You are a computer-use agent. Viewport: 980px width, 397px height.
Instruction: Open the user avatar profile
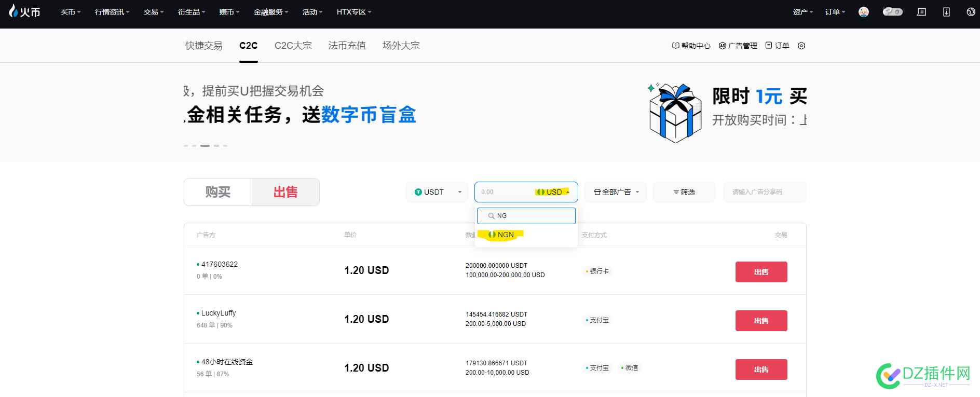pyautogui.click(x=864, y=12)
